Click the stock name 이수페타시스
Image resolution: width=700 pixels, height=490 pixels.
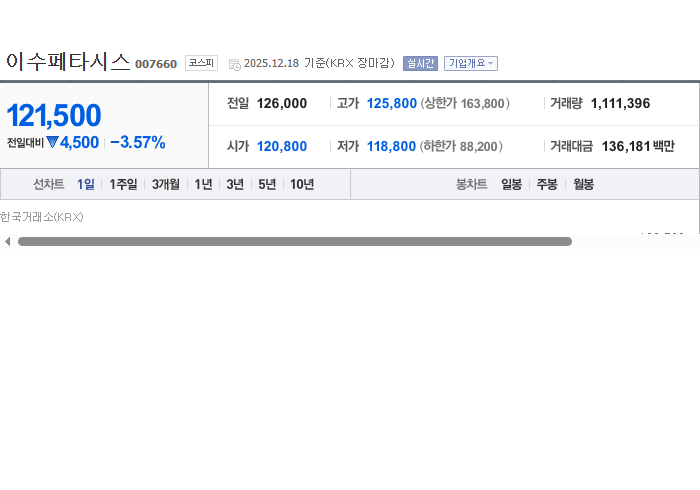click(x=68, y=62)
